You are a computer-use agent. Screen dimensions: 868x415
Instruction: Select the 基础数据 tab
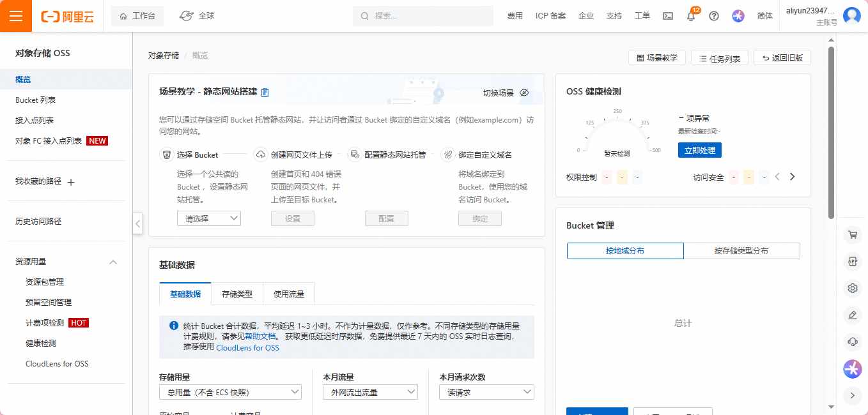[185, 294]
